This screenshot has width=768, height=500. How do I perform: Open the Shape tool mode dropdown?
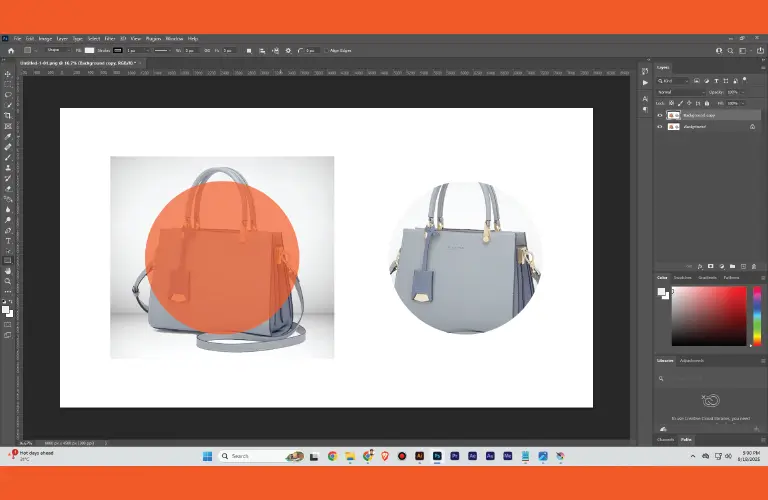point(59,50)
